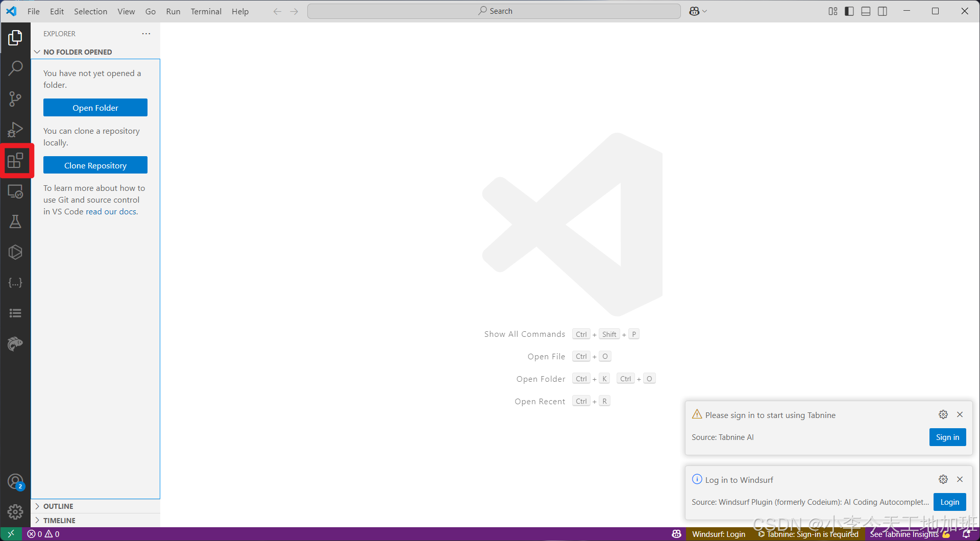
Task: Close the Tabnine sign-in notification
Action: (x=960, y=414)
